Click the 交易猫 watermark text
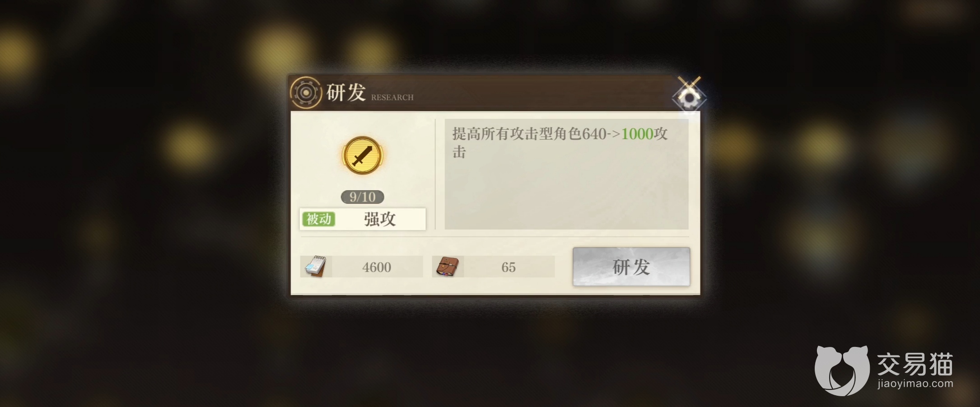 click(x=915, y=364)
